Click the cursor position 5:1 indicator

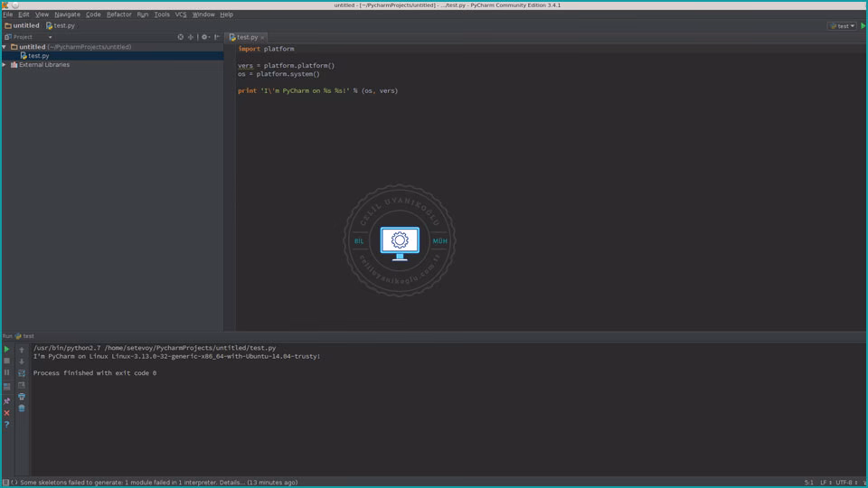(808, 483)
